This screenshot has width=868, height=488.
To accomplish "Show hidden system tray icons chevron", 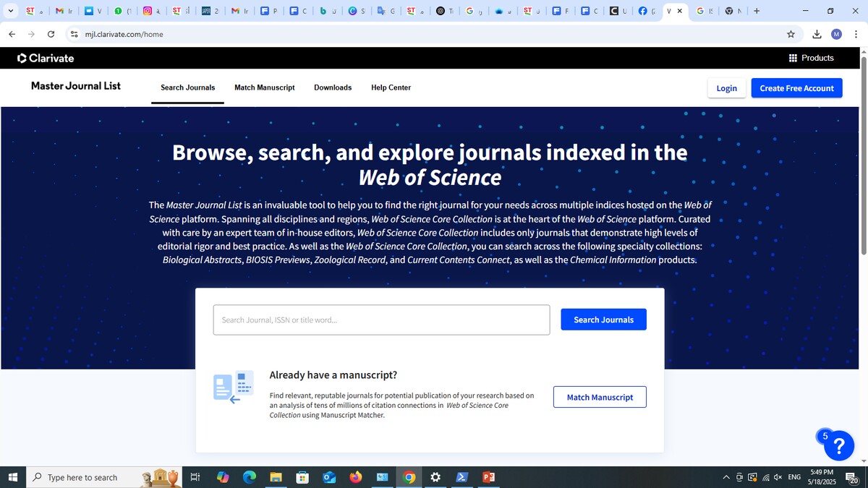I will (726, 477).
